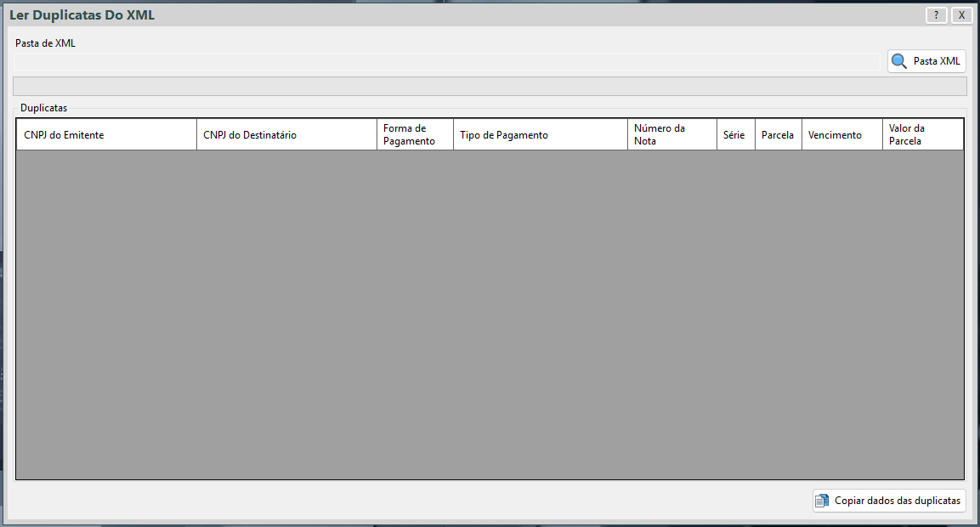Viewport: 980px width, 527px height.
Task: Open help with the question mark button
Action: pyautogui.click(x=936, y=15)
